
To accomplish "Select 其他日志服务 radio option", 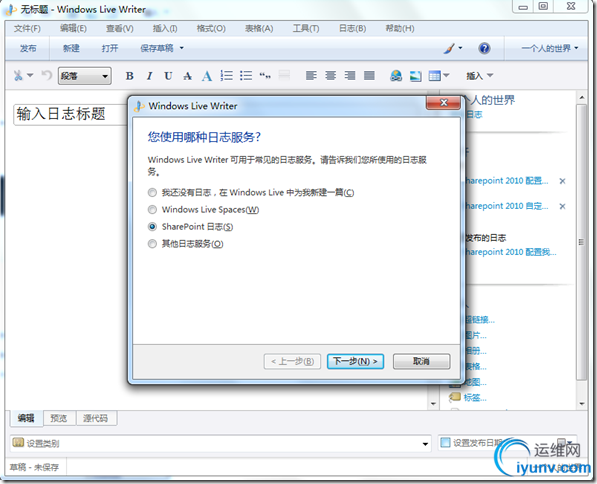I will tap(152, 243).
